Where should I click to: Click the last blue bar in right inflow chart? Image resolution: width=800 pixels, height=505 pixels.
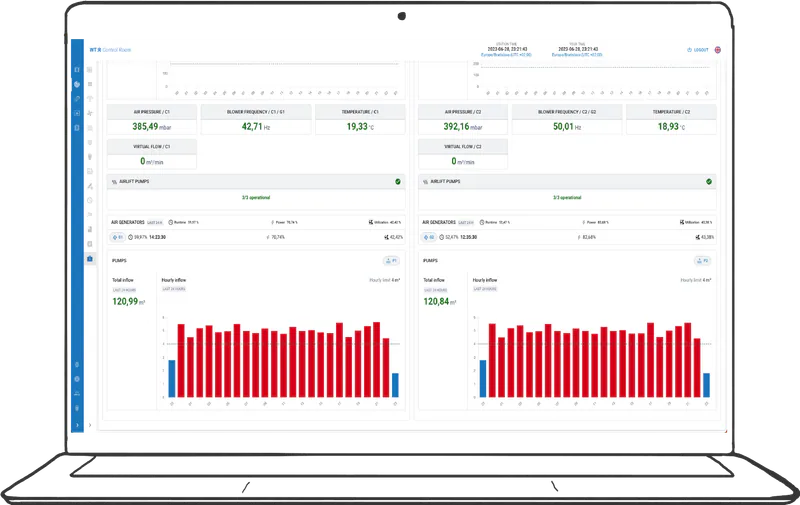(x=706, y=384)
